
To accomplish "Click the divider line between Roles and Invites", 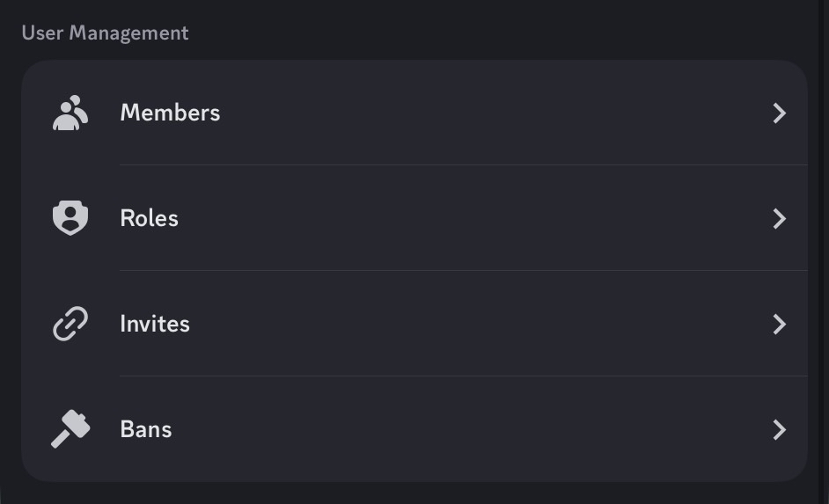I will [463, 270].
